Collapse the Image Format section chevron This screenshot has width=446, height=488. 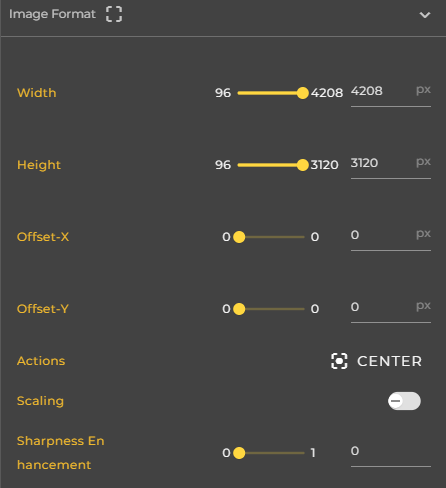pos(425,15)
